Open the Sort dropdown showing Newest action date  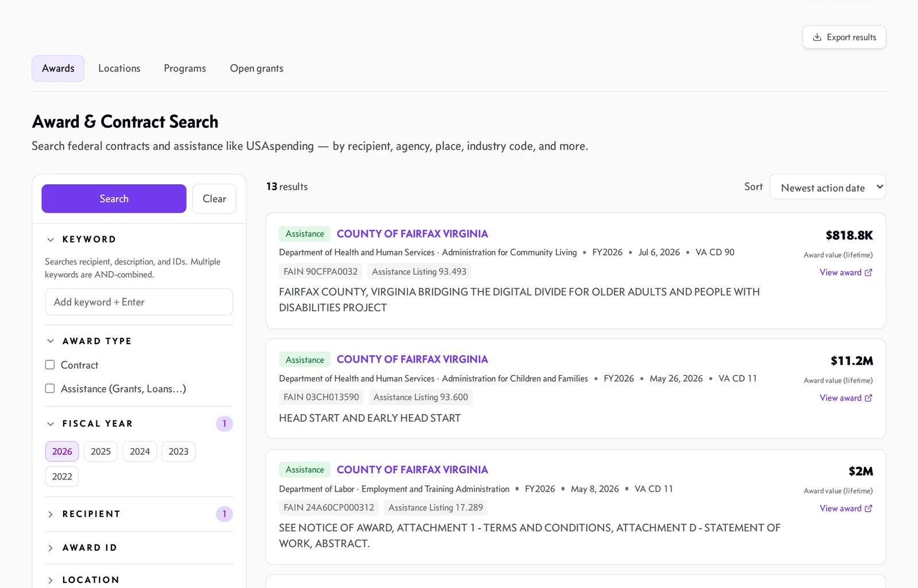coord(828,187)
